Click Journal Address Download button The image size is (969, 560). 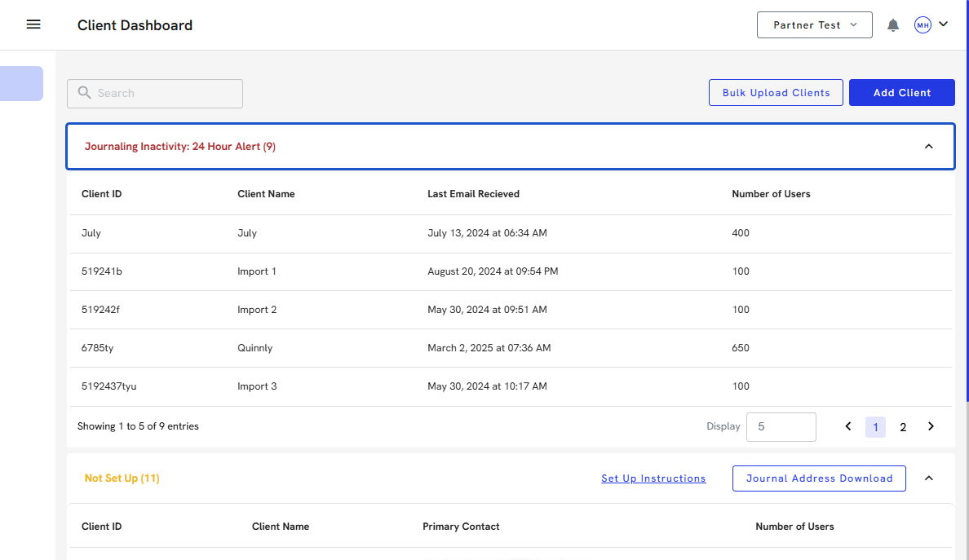tap(819, 478)
